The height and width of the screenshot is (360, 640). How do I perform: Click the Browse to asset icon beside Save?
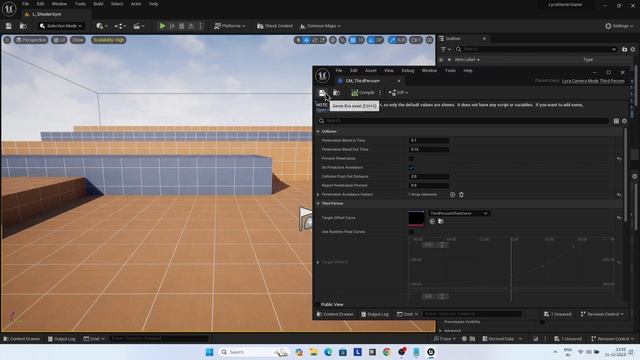click(336, 93)
